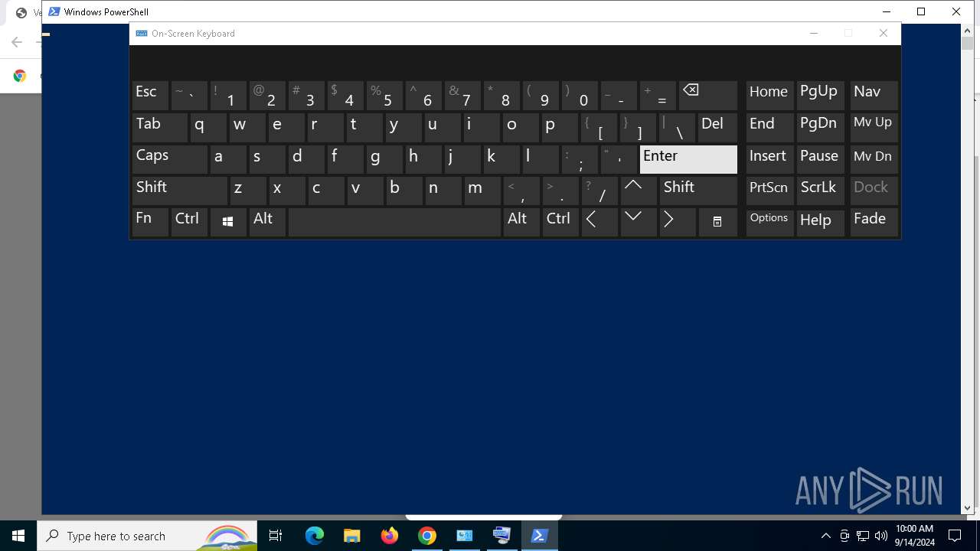Open the clock and date flyout
The width and height of the screenshot is (980, 551).
914,536
